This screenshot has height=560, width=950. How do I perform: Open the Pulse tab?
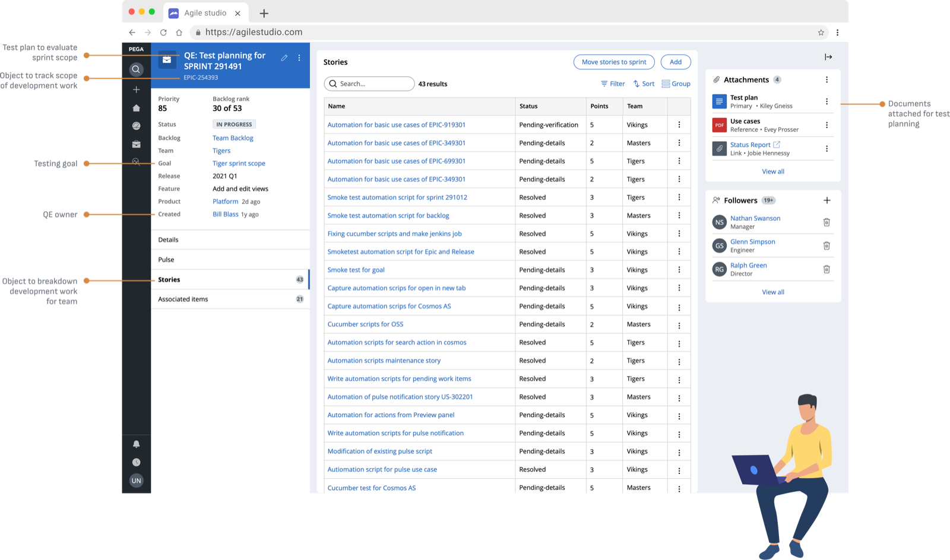230,260
